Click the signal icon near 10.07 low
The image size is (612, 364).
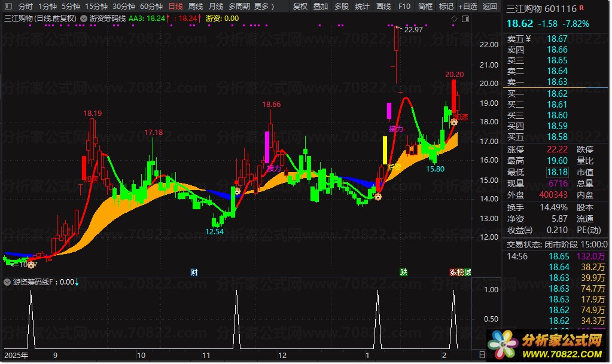pos(31,265)
